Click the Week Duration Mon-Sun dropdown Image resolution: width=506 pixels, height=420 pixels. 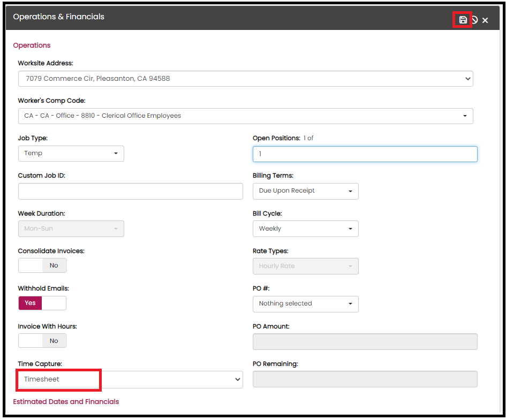pyautogui.click(x=71, y=228)
